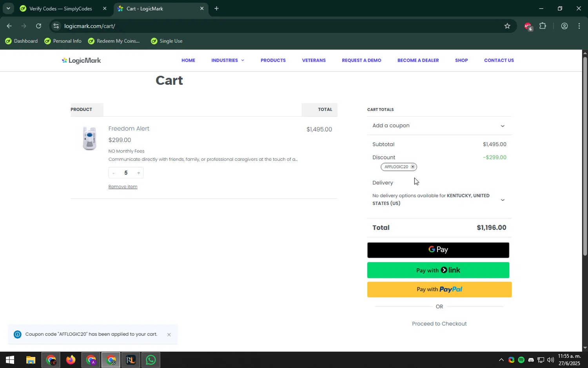Click Remove item link

tap(123, 187)
